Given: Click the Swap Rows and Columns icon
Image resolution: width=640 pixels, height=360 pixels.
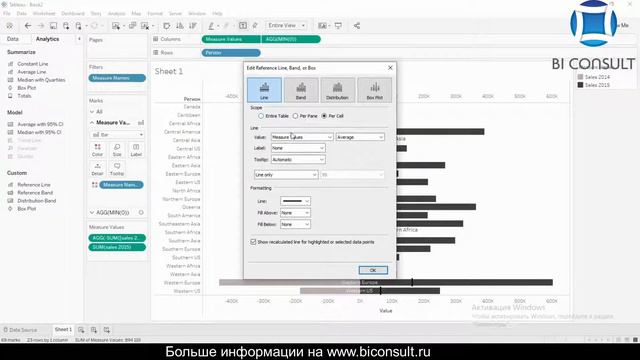Looking at the screenshot, I should [x=167, y=26].
